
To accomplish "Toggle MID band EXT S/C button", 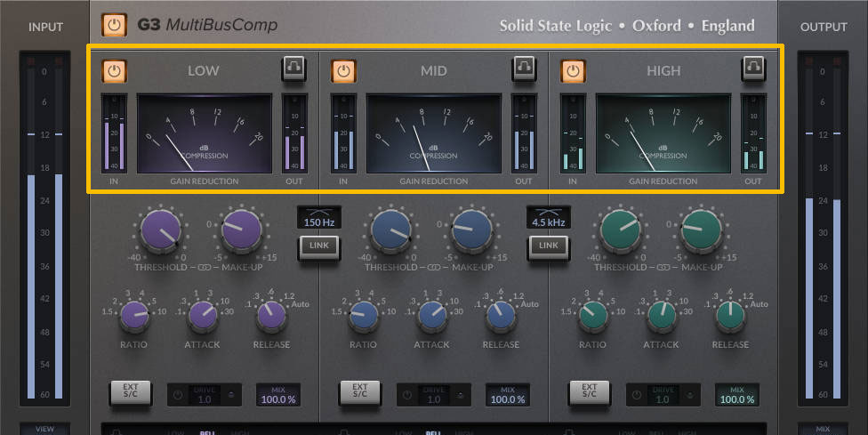I will [x=360, y=393].
